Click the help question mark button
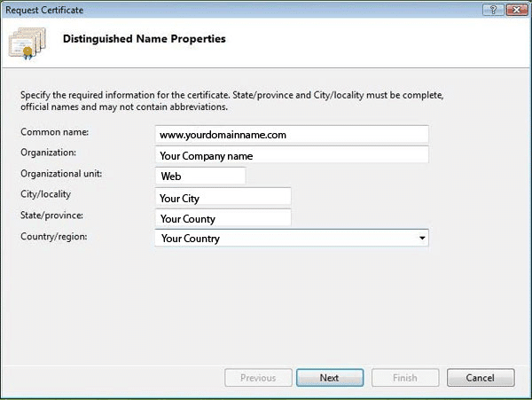The image size is (532, 400). pyautogui.click(x=488, y=8)
